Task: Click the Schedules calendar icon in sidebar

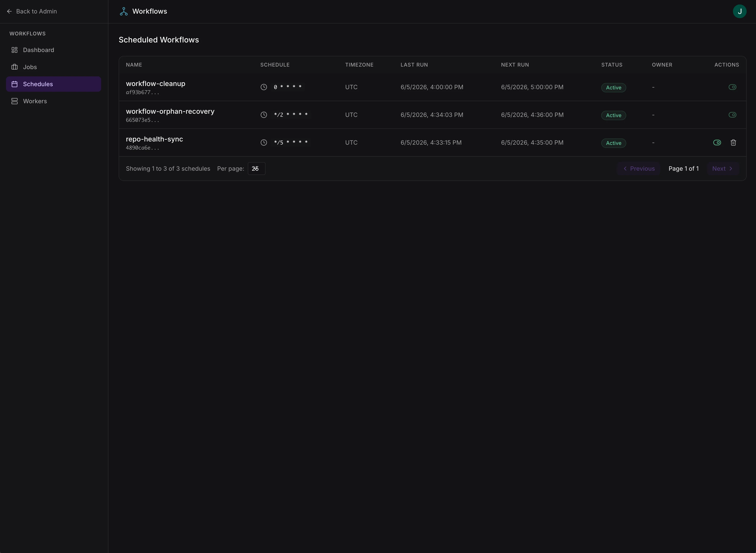Action: (x=14, y=84)
